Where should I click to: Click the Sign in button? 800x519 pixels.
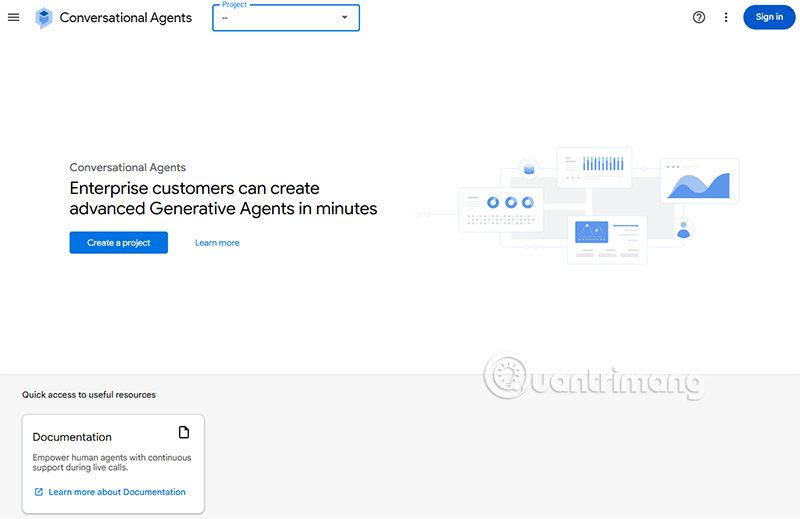pos(769,17)
